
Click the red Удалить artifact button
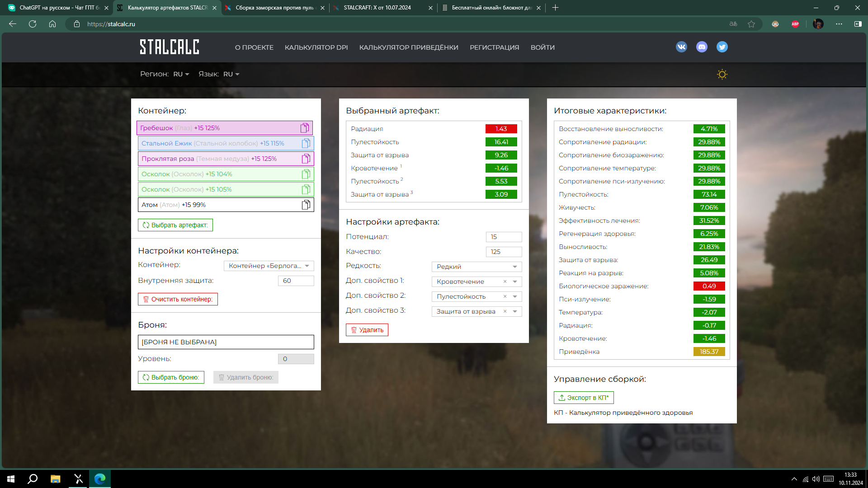click(x=367, y=330)
